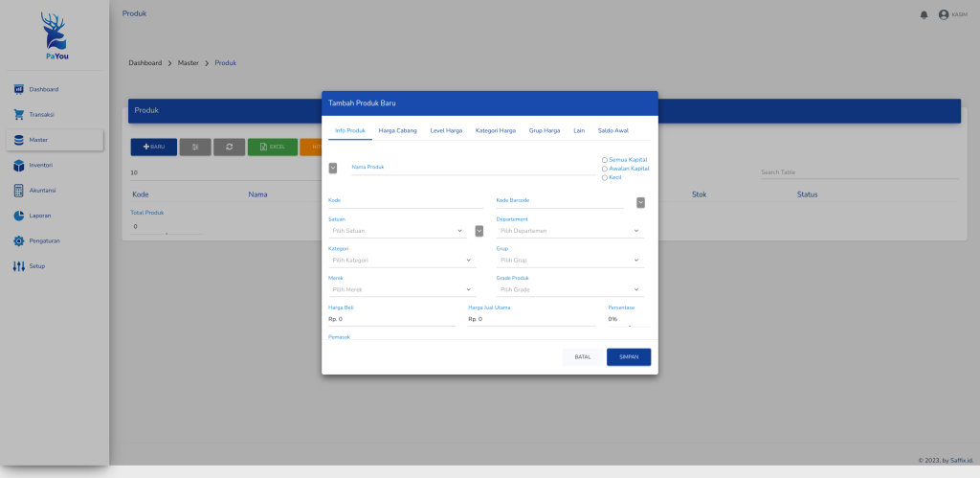Screen dimensions: 980x478
Task: Click the Harga Jual Utama field
Action: (532, 319)
